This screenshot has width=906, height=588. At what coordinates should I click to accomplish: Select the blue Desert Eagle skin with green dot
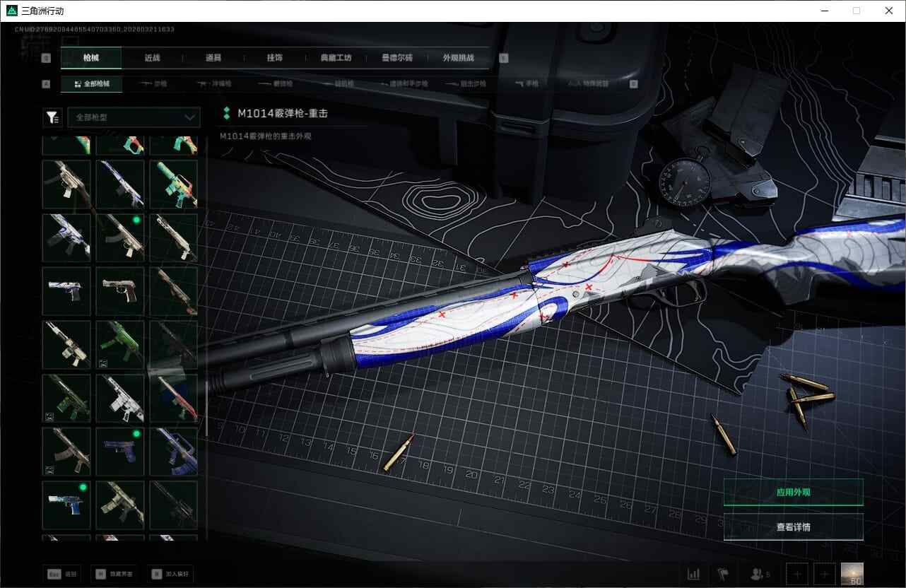pos(66,505)
